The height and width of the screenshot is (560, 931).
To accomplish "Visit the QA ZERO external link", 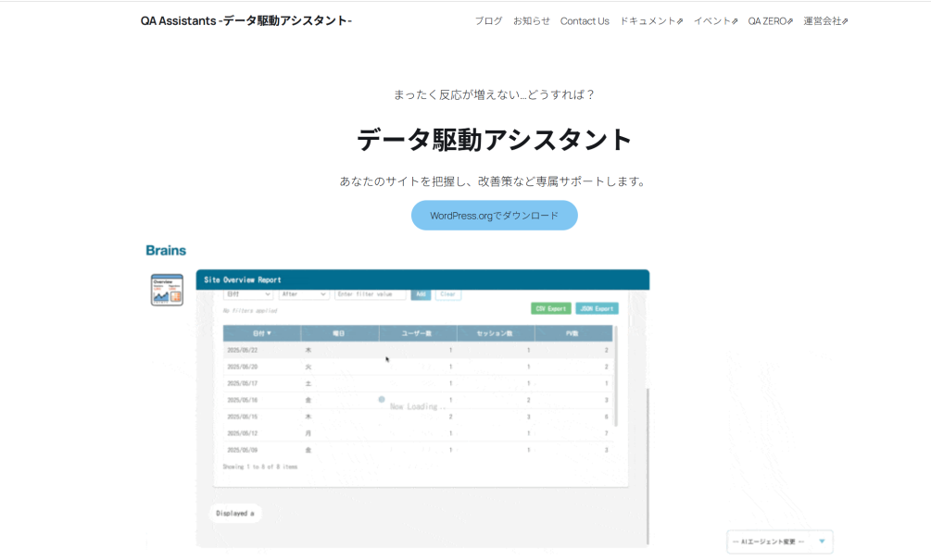I will pyautogui.click(x=770, y=21).
